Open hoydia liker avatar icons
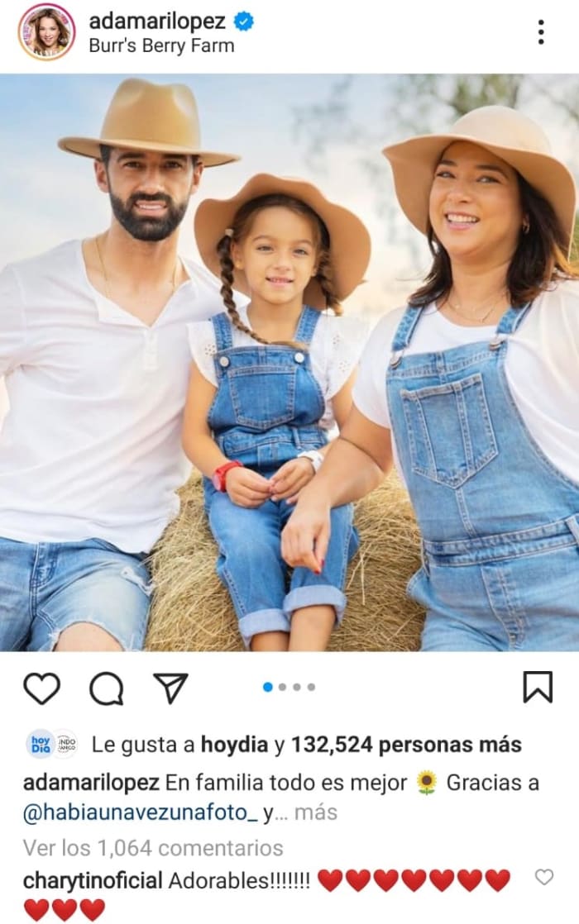579x924 pixels. click(x=52, y=745)
